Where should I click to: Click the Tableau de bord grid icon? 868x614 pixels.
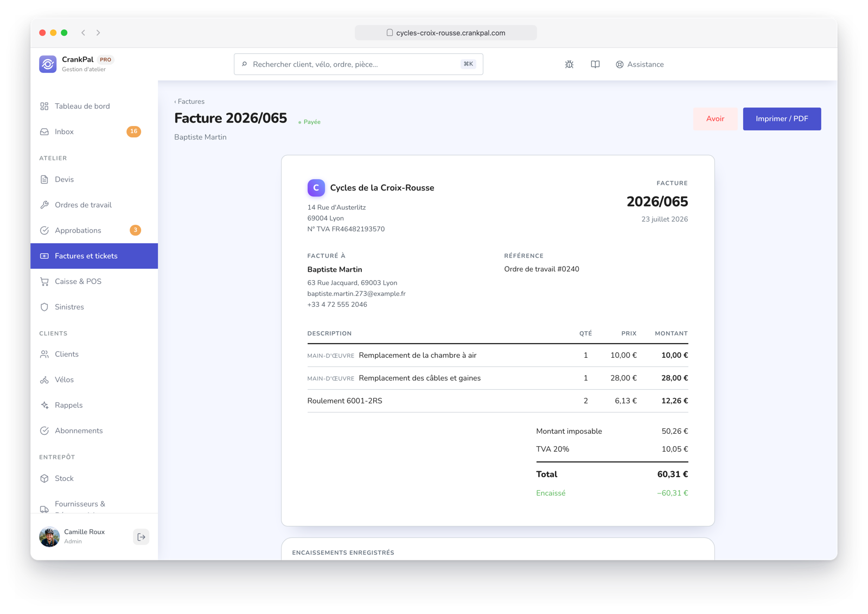[x=44, y=106]
